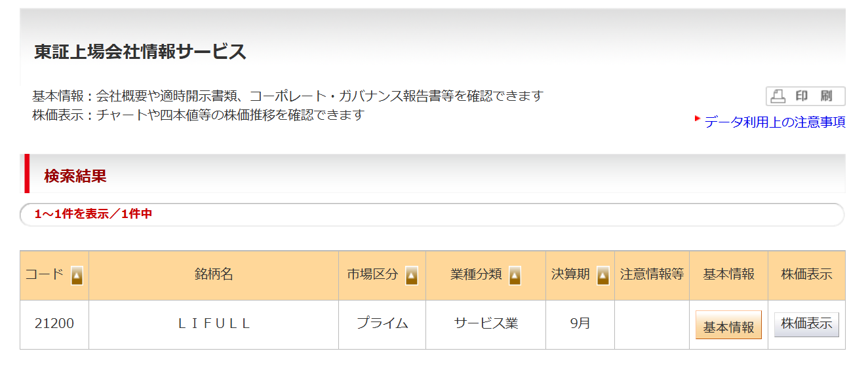Image resolution: width=868 pixels, height=366 pixels.
Task: Click the 銘柄名 column header
Action: click(x=214, y=275)
